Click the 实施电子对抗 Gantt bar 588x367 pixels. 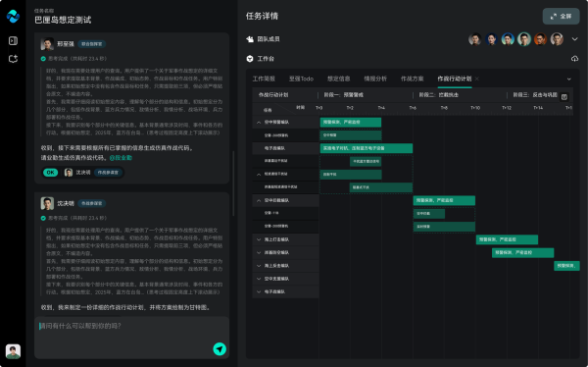tap(367, 148)
